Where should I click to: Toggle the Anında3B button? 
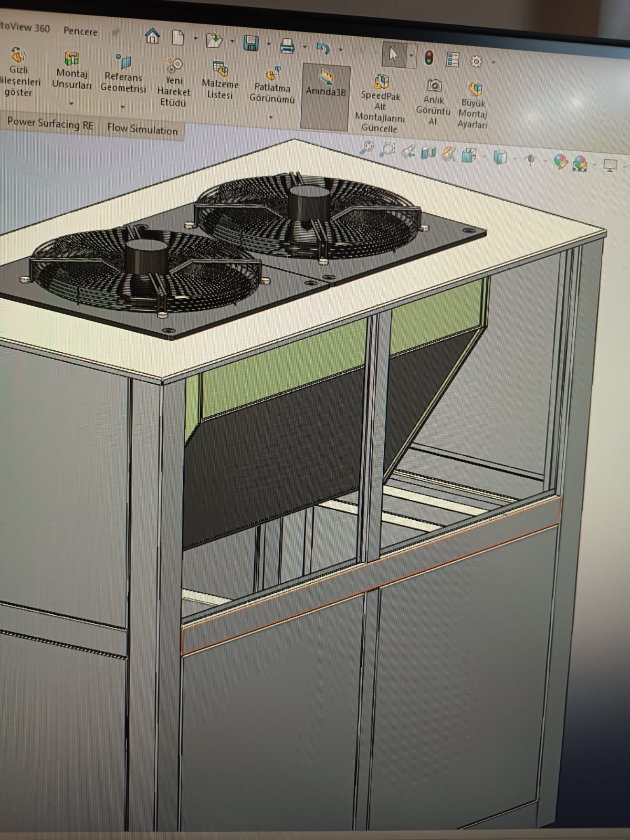325,98
